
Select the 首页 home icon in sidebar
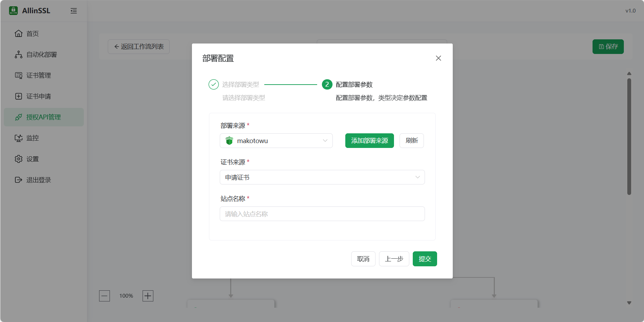tap(19, 33)
